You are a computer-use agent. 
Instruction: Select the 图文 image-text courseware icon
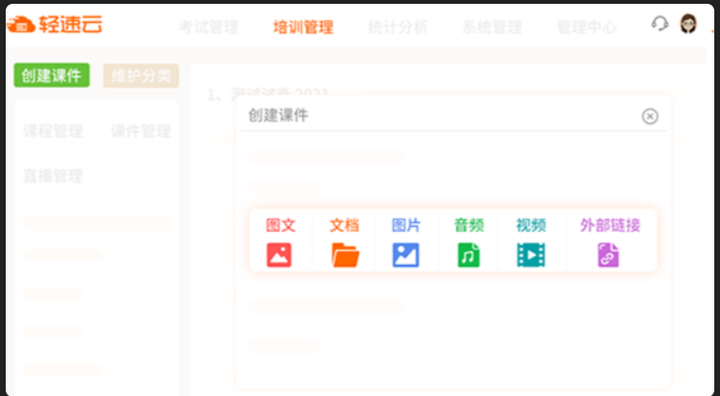coord(279,255)
